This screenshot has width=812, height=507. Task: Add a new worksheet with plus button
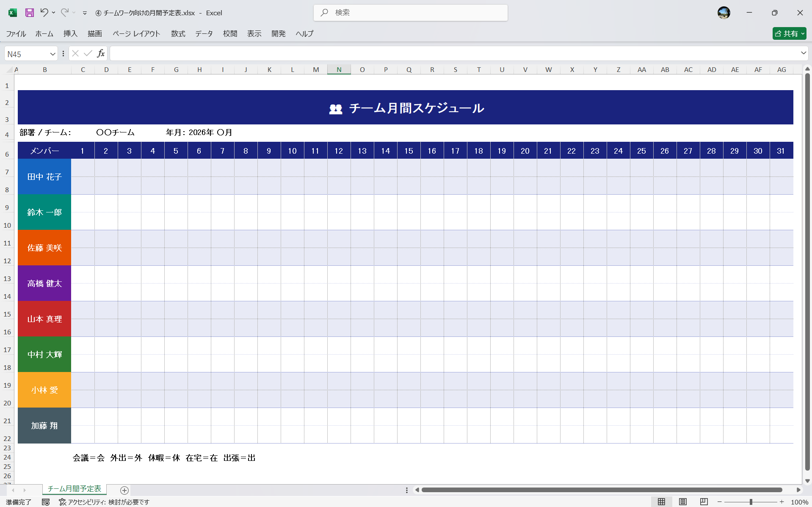click(124, 490)
